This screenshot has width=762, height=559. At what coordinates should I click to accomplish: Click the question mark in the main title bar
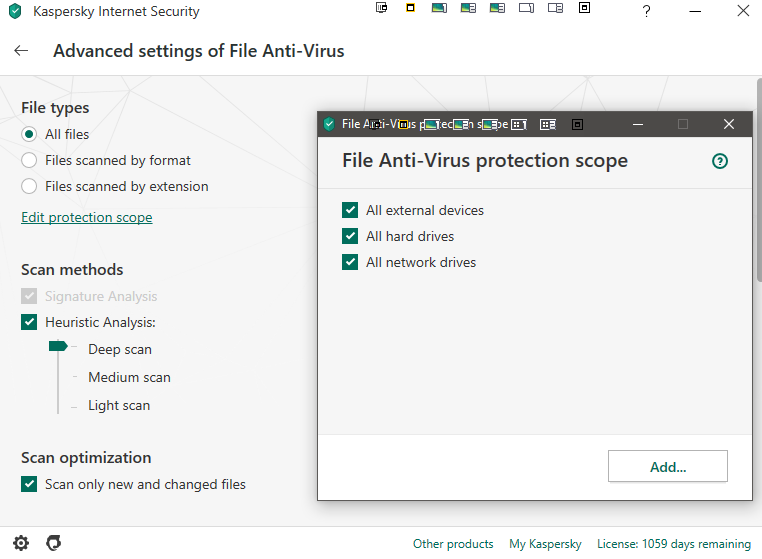[x=647, y=12]
